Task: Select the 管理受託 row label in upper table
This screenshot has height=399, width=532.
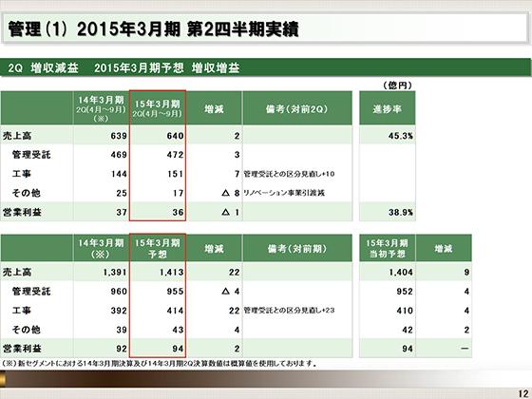Action: tap(31, 155)
